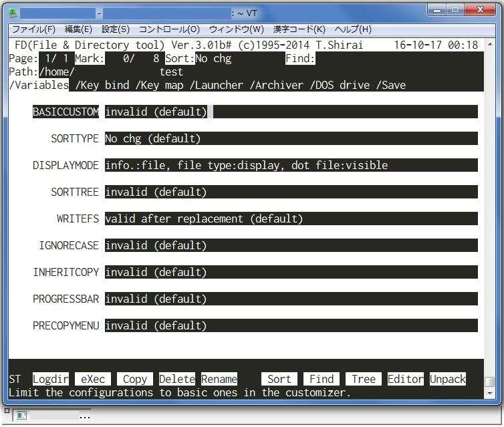Image resolution: width=504 pixels, height=427 pixels.
Task: Click the Editor function key
Action: click(406, 379)
